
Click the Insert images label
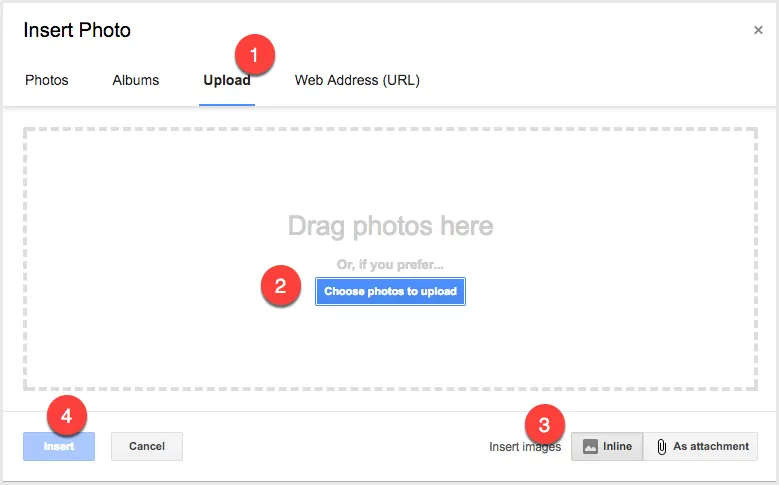(x=525, y=447)
